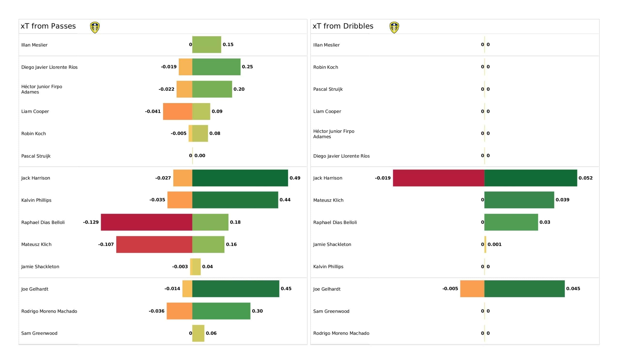Click the Kalvin Phillips label in passes chart
The width and height of the screenshot is (620, 364).
coord(36,200)
